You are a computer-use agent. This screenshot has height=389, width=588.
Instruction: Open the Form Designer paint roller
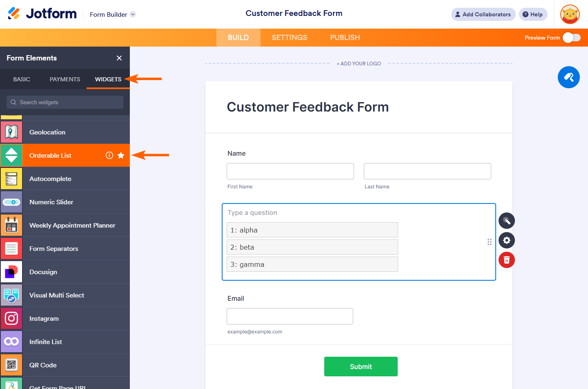pyautogui.click(x=568, y=77)
